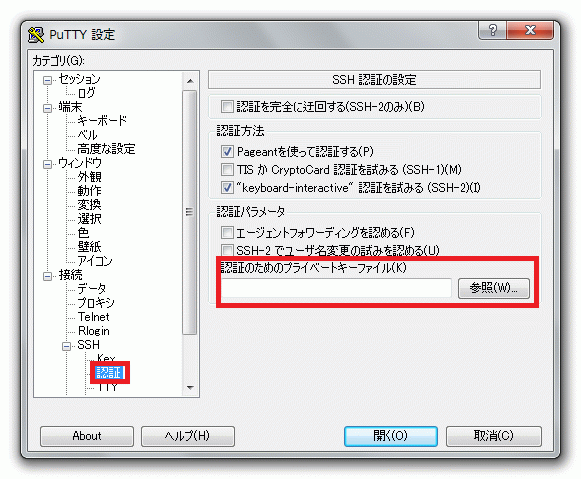This screenshot has width=581, height=479.
Task: Click scroll down arrow in category tree
Action: point(190,387)
